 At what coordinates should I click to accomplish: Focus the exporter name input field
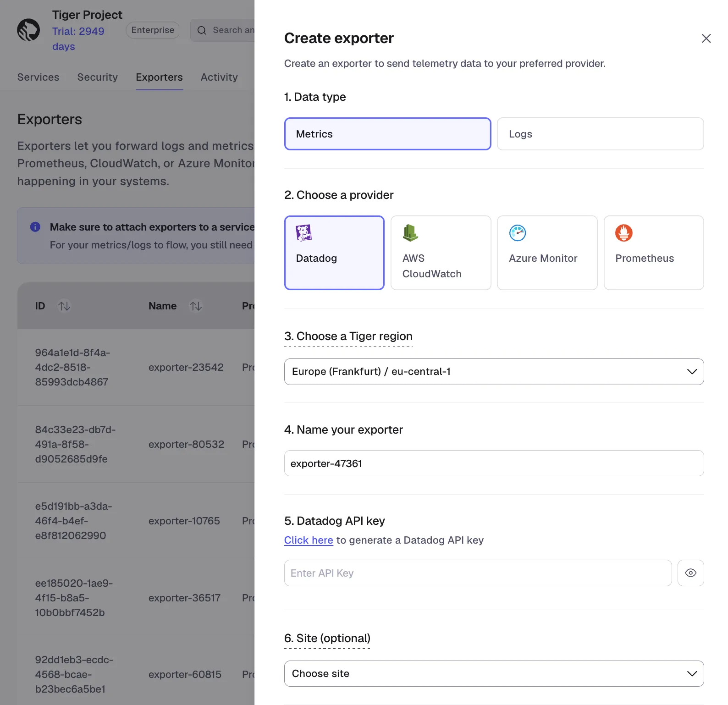[x=494, y=463]
